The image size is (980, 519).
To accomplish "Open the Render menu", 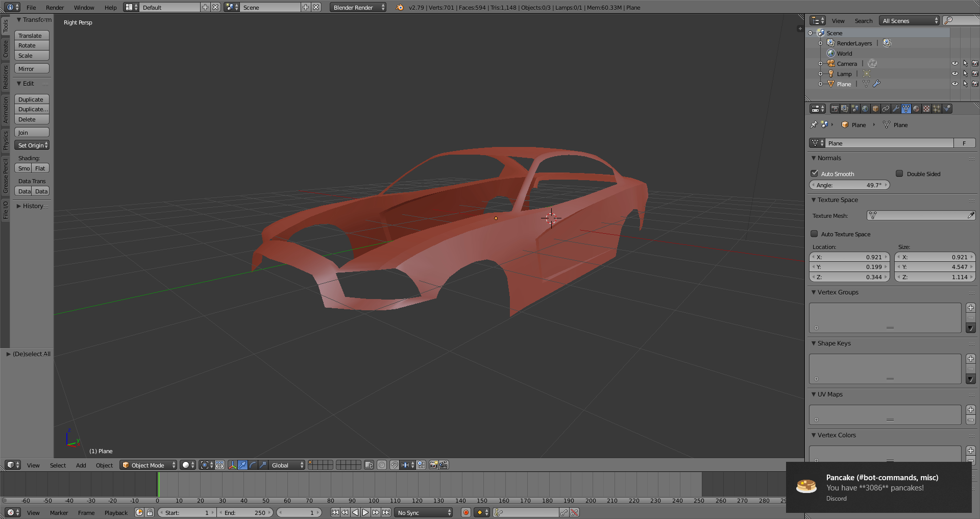I will click(x=55, y=7).
